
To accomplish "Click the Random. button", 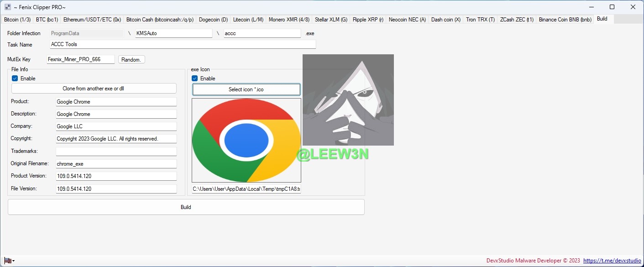I will pos(131,60).
